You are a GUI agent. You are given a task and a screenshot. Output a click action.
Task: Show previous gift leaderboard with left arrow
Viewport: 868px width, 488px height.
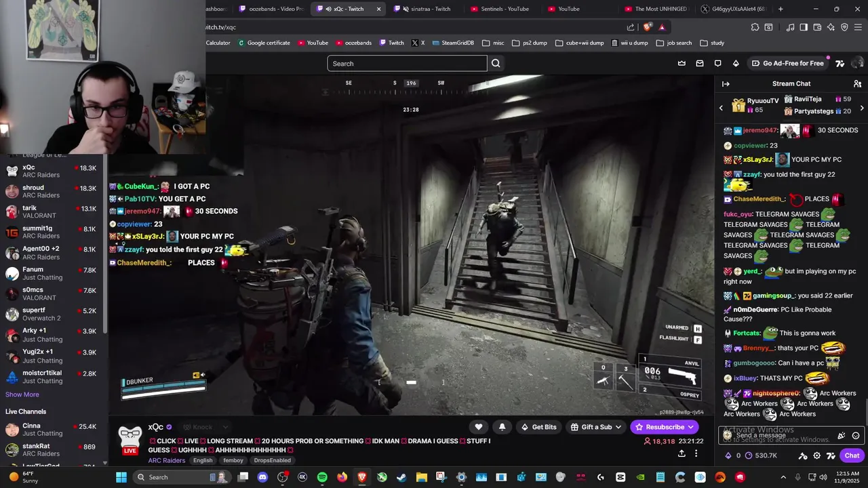[x=721, y=108]
